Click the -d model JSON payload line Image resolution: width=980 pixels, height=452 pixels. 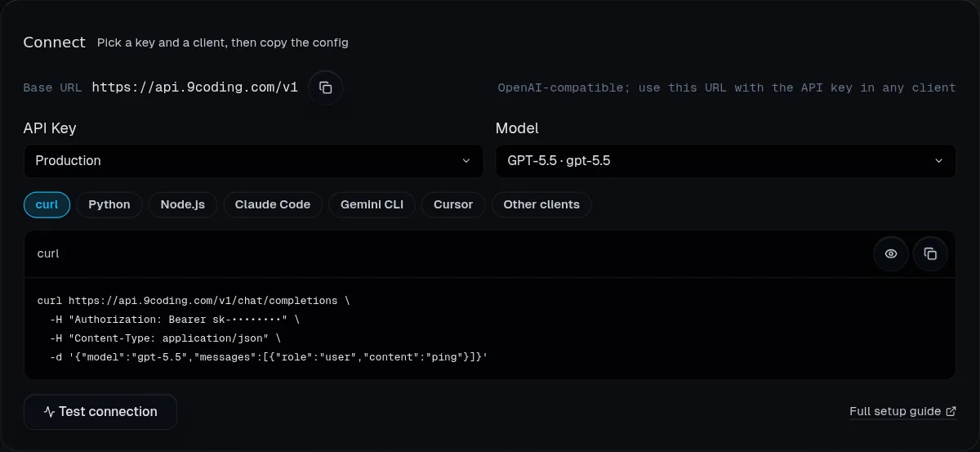[269, 357]
